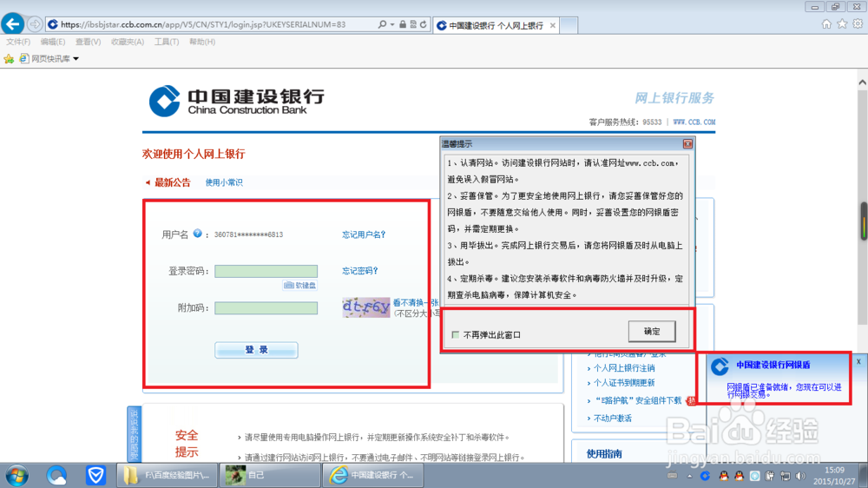Image resolution: width=868 pixels, height=488 pixels.
Task: Open the blue shield security taskbar icon
Action: [x=95, y=476]
